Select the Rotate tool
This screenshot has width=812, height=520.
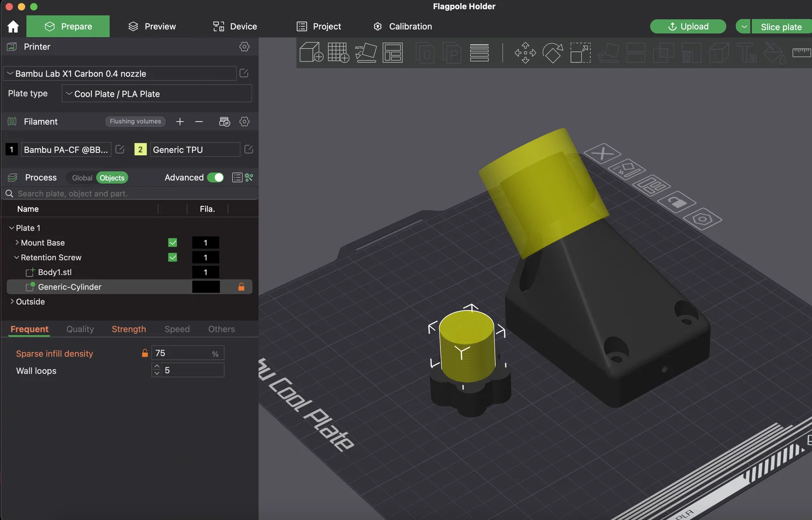[553, 53]
